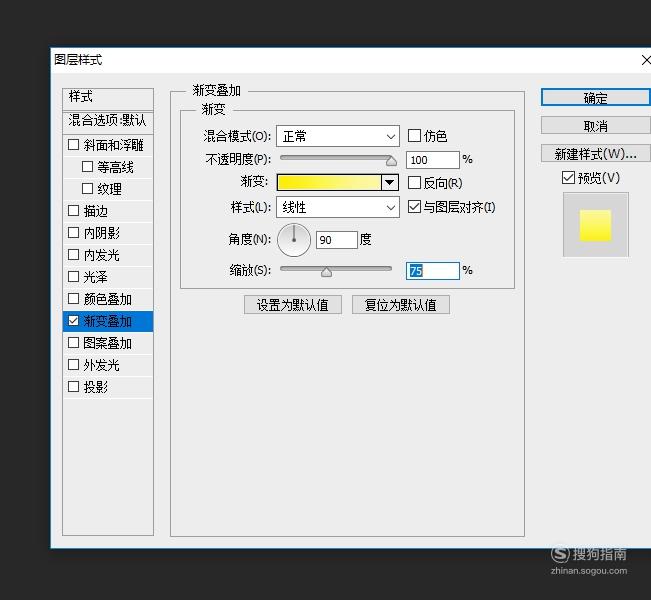The width and height of the screenshot is (651, 600).
Task: Click the 新建样式(W)... button
Action: [x=595, y=154]
